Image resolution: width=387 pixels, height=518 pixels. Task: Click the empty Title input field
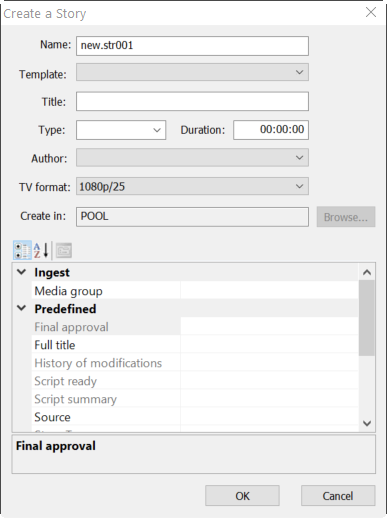(192, 101)
